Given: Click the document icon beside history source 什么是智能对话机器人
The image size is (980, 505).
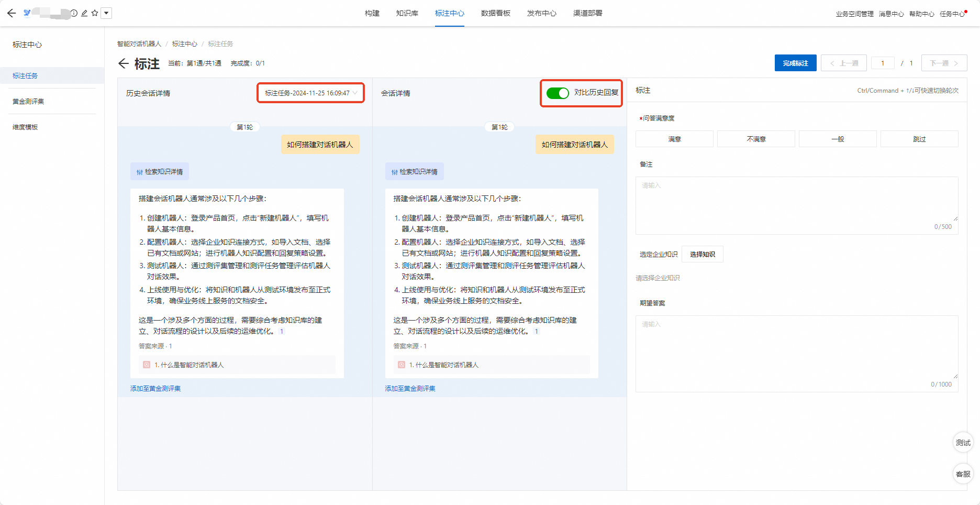Looking at the screenshot, I should coord(147,365).
